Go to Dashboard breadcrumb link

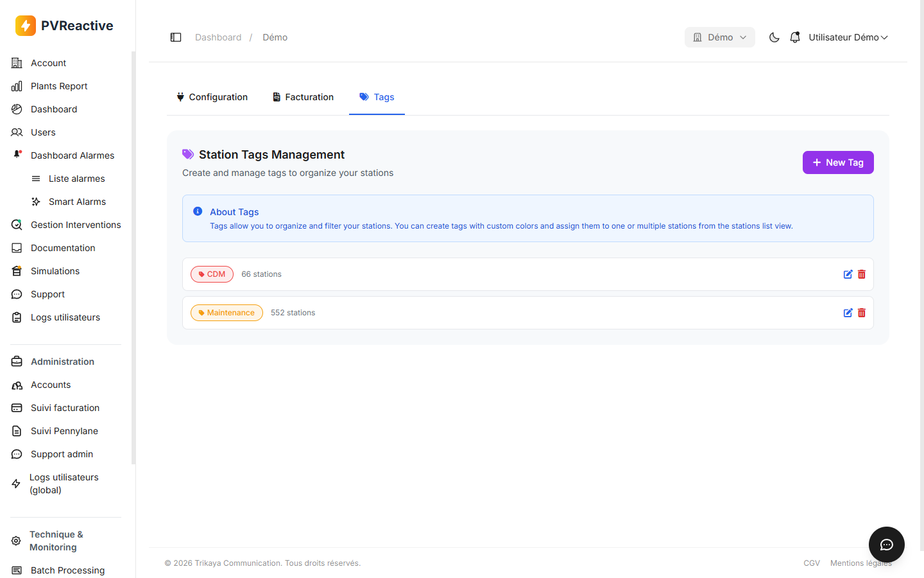coord(218,37)
